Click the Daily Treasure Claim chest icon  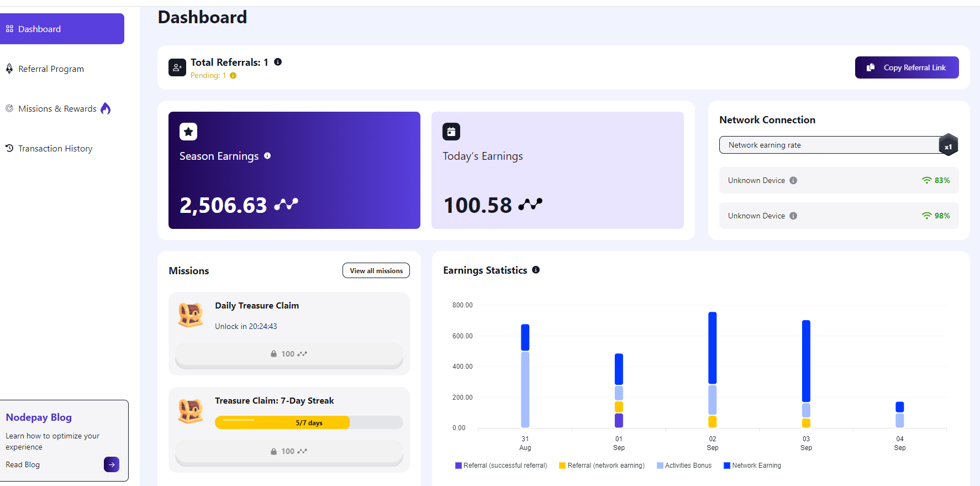(191, 315)
